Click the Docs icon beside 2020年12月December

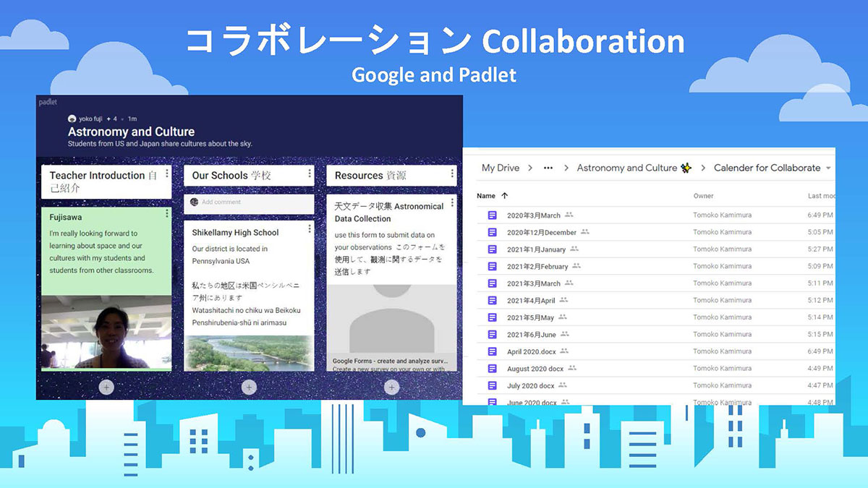493,232
